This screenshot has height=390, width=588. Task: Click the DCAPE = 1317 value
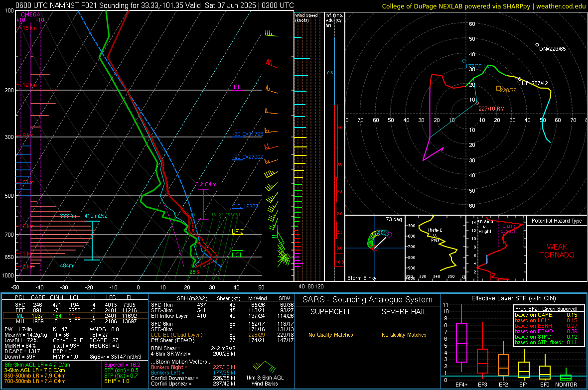pos(22,351)
